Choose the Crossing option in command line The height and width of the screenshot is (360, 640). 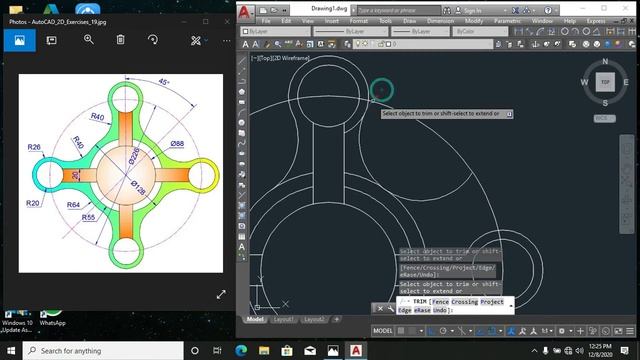tap(464, 302)
